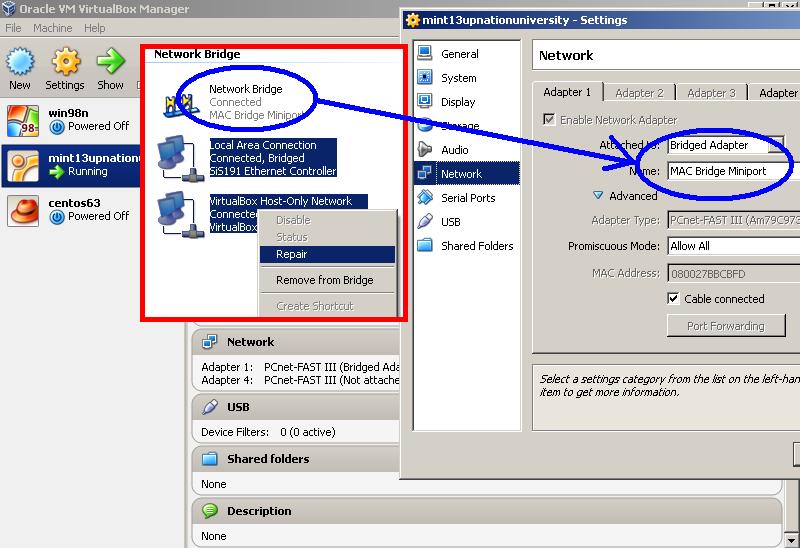Viewport: 800px width, 548px height.
Task: Click the Network Bridge connection icon
Action: [x=180, y=105]
